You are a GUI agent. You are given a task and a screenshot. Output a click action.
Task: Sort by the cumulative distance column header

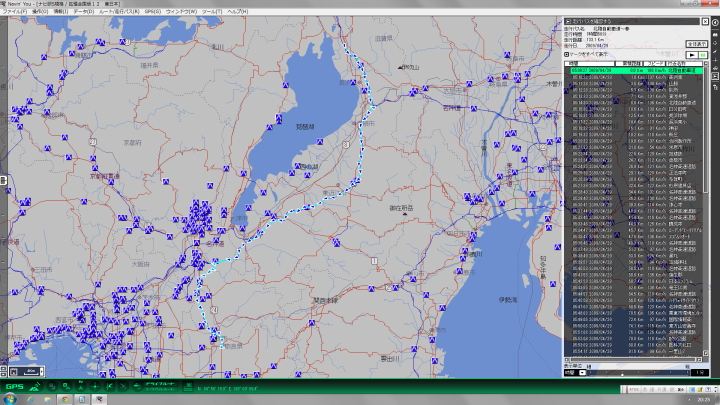(629, 63)
